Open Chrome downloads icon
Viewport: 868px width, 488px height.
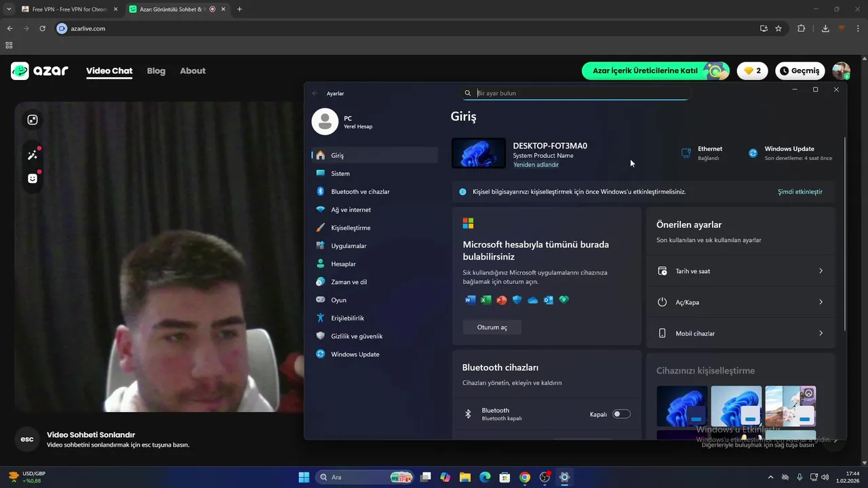(825, 28)
